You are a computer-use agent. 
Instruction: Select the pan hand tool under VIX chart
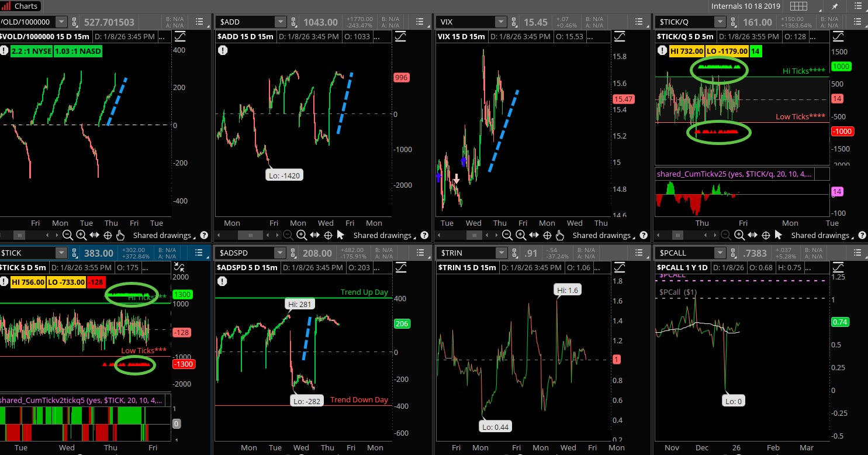pos(560,235)
